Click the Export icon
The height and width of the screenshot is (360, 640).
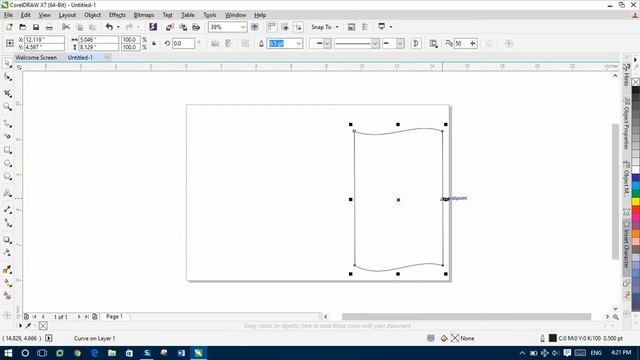(183, 27)
